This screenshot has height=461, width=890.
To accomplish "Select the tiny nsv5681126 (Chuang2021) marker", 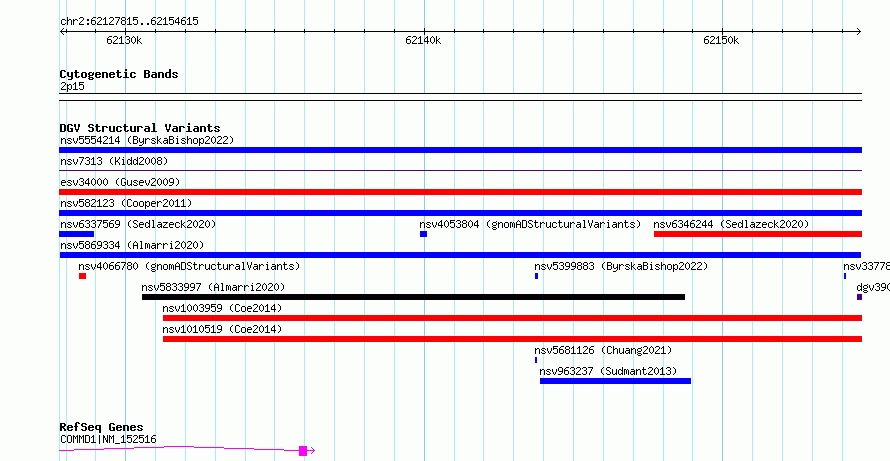I will pyautogui.click(x=536, y=360).
